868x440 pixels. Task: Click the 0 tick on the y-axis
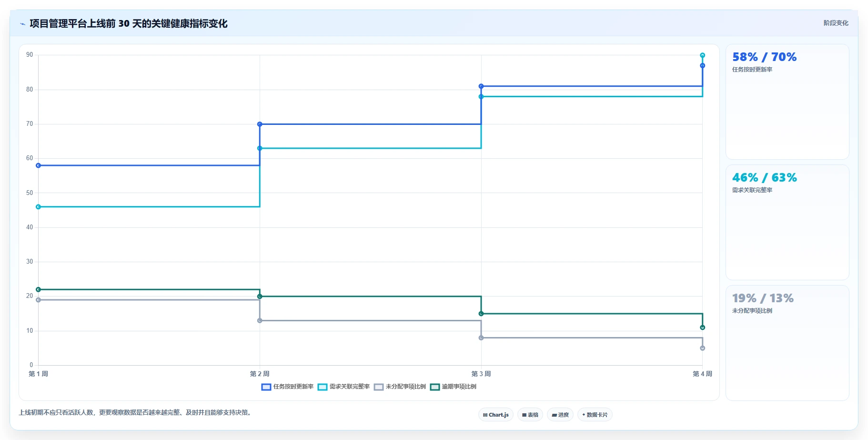[x=31, y=365]
